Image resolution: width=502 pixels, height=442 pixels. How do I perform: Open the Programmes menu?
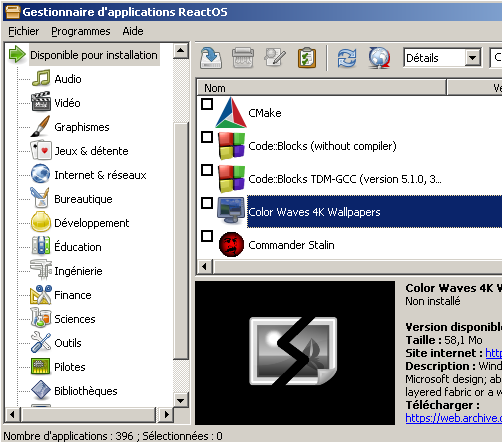pyautogui.click(x=81, y=31)
